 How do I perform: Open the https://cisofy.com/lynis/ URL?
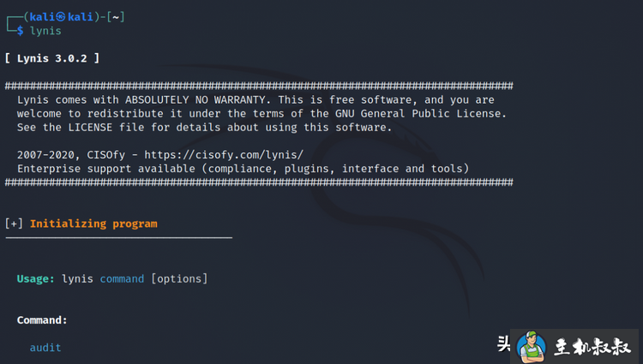point(224,155)
